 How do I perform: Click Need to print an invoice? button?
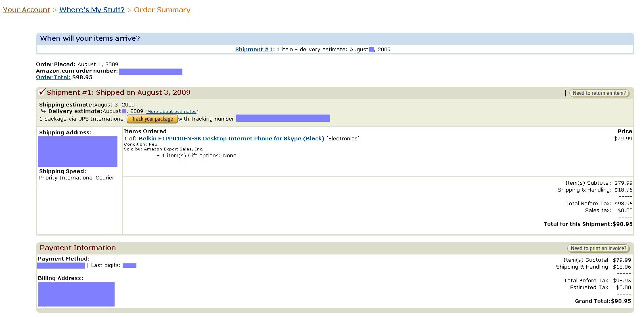tap(598, 248)
